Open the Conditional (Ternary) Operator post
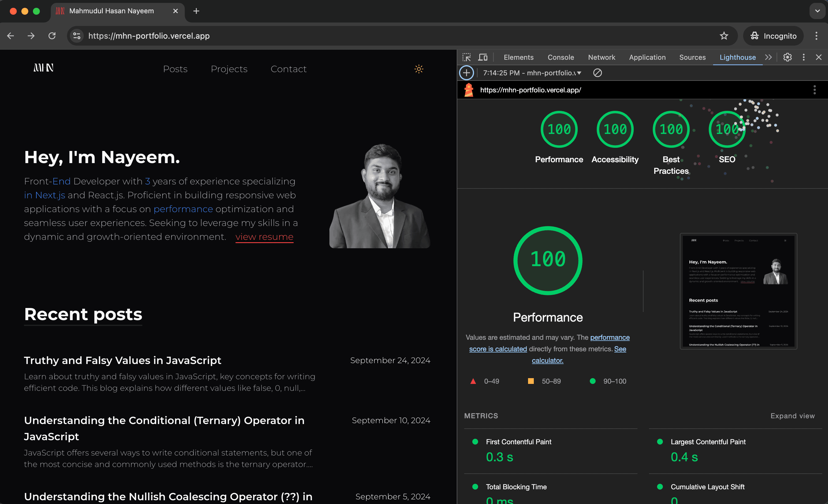The width and height of the screenshot is (828, 504). click(x=164, y=428)
